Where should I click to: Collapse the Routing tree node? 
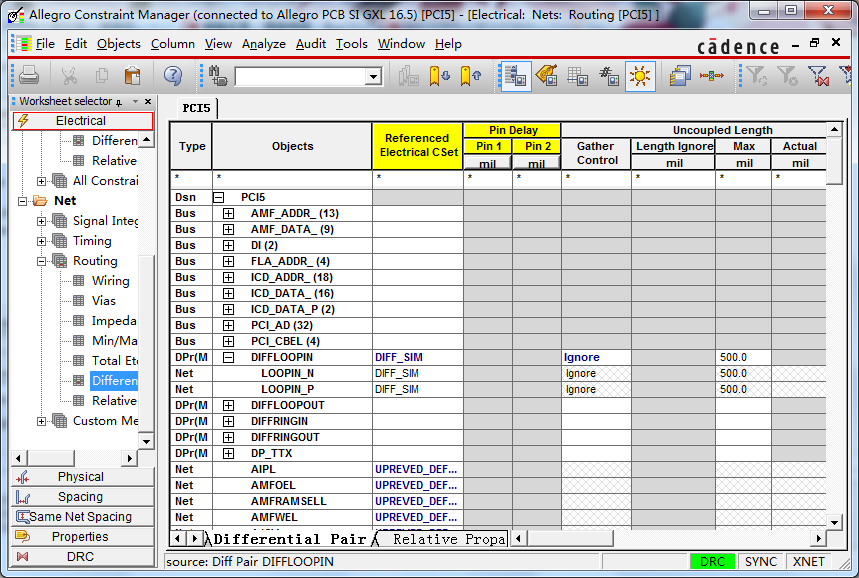coord(42,261)
